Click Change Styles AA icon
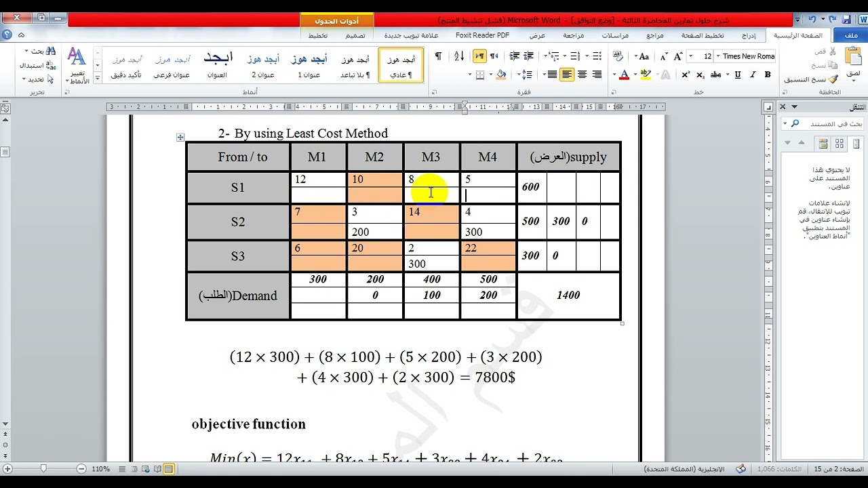 pos(77,57)
